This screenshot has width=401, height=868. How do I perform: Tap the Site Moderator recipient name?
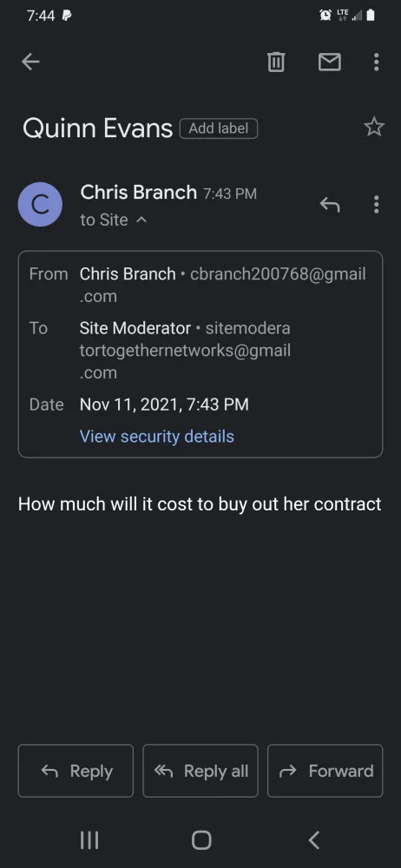click(135, 328)
